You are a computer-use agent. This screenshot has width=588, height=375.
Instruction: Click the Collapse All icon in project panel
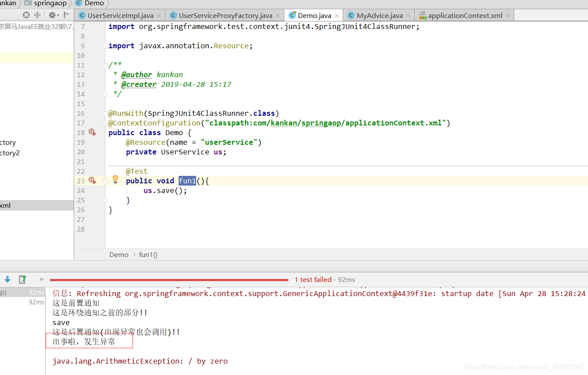pos(37,15)
